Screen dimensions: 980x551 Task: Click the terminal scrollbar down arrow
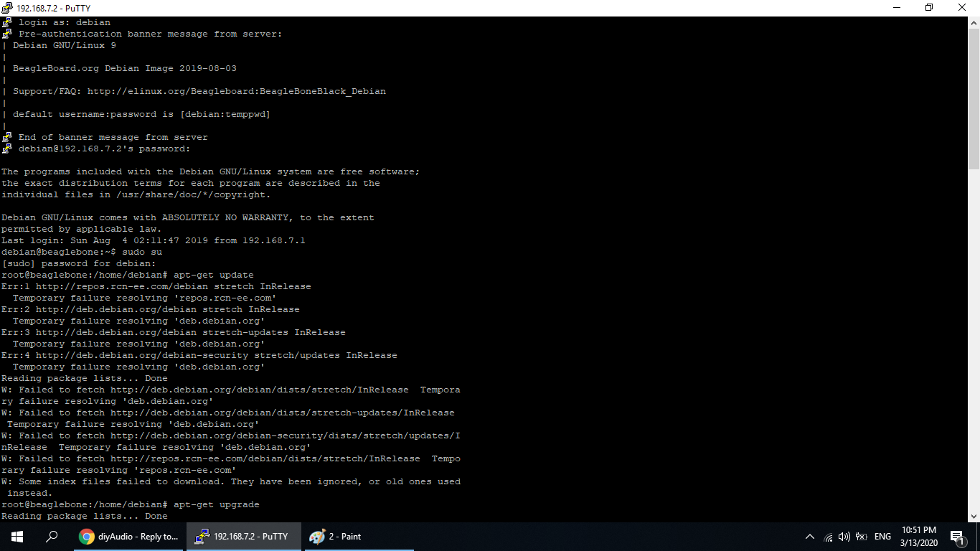[x=974, y=515]
